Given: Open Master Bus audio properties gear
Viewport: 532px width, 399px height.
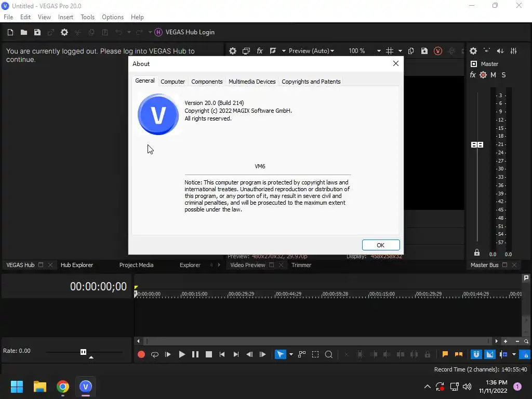Looking at the screenshot, I should coord(473,51).
